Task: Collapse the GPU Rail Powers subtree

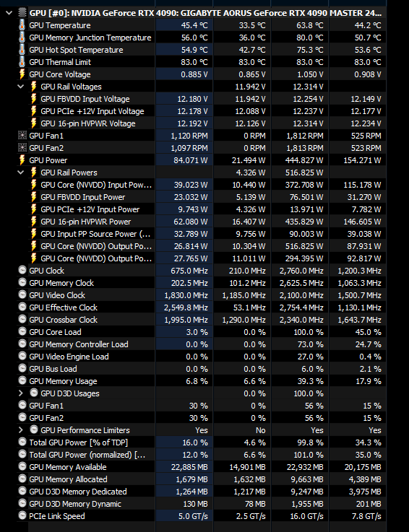Action: (21, 173)
